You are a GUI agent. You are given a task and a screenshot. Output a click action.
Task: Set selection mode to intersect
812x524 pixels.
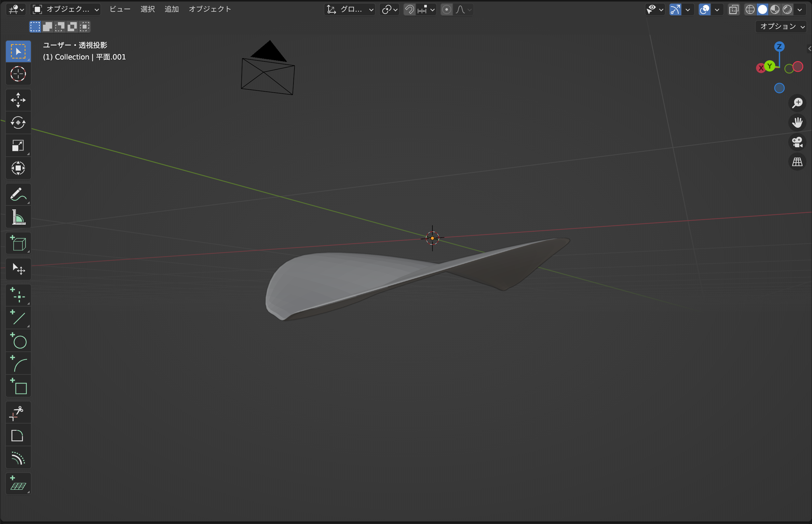click(84, 27)
